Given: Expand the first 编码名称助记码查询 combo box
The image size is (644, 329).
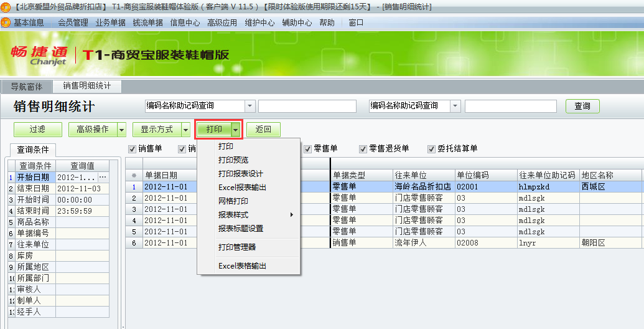Looking at the screenshot, I should (x=250, y=106).
